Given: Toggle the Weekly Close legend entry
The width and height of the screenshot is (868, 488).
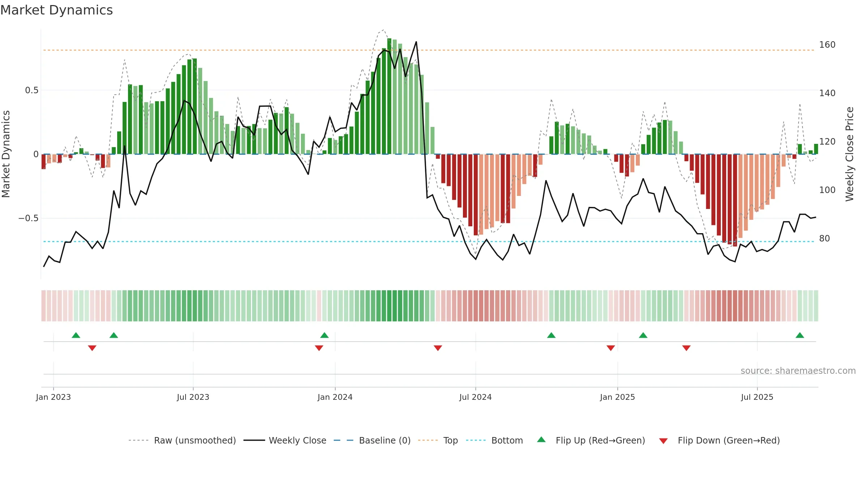Looking at the screenshot, I should [285, 440].
